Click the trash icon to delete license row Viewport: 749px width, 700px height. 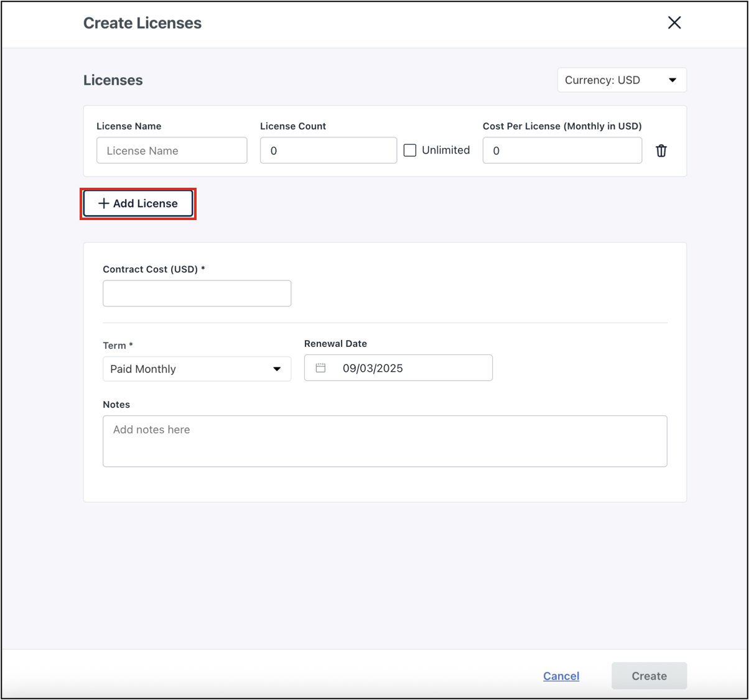tap(661, 150)
